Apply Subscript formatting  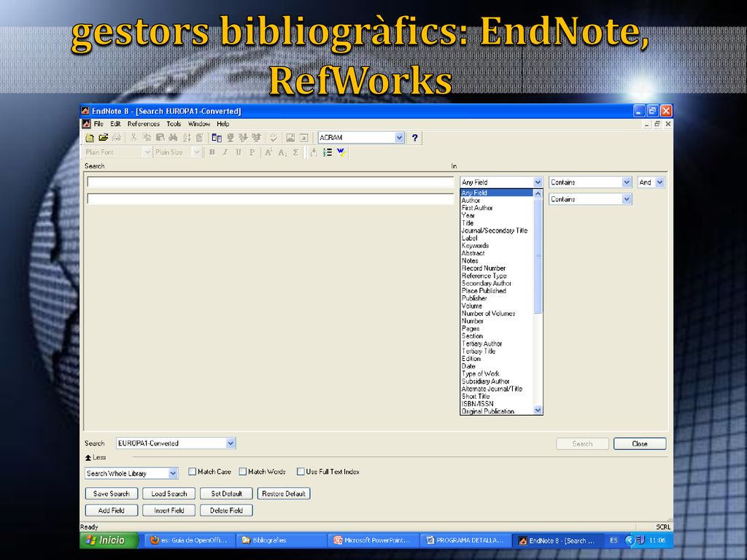coord(282,152)
